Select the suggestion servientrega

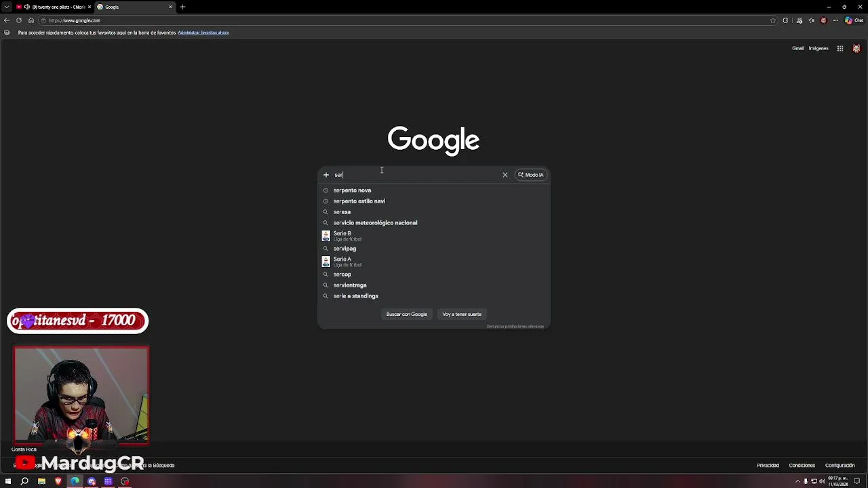pos(433,285)
